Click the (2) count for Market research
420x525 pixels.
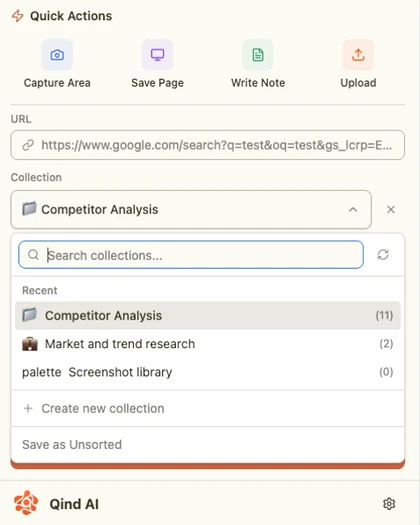point(386,344)
